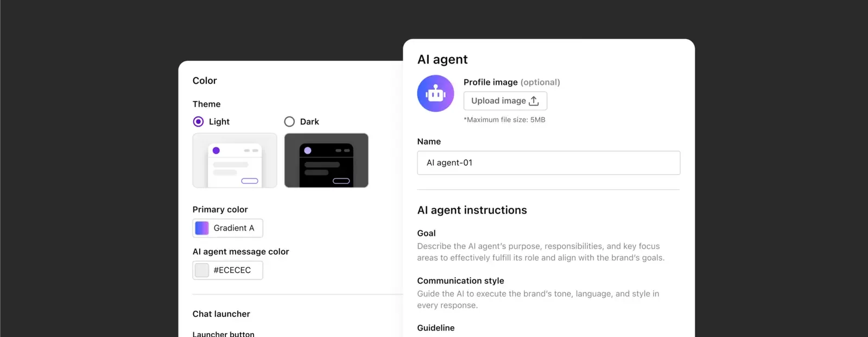Click the gray AI agent message swatch
This screenshot has width=868, height=337.
click(202, 270)
